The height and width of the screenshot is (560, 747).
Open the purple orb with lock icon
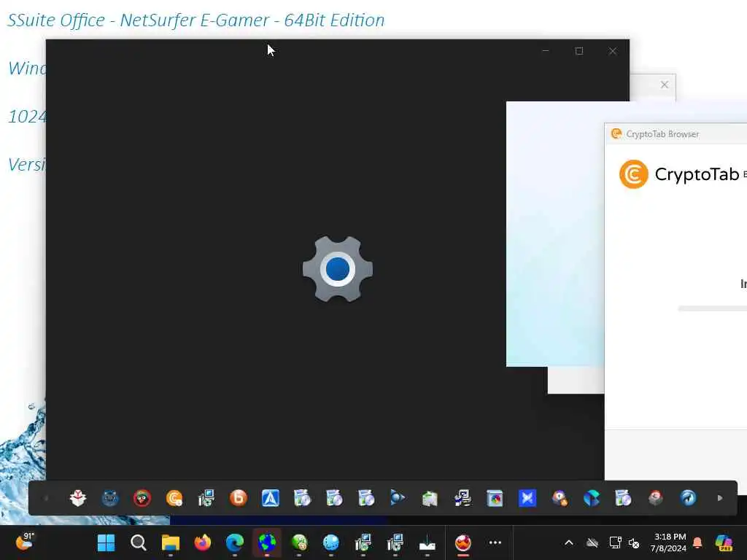pos(559,498)
